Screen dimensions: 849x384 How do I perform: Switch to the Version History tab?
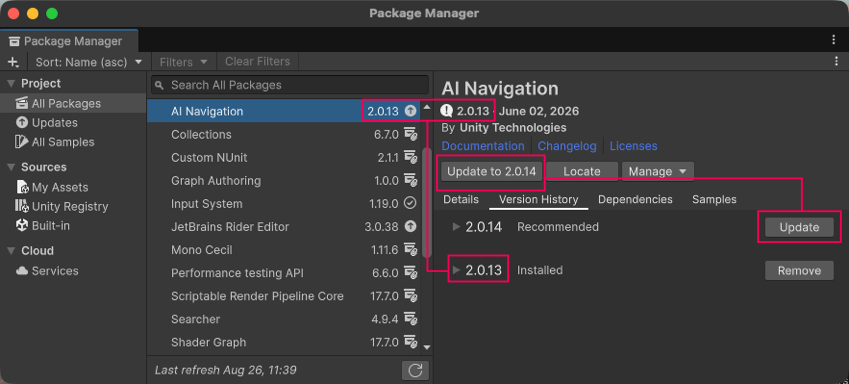pyautogui.click(x=539, y=199)
